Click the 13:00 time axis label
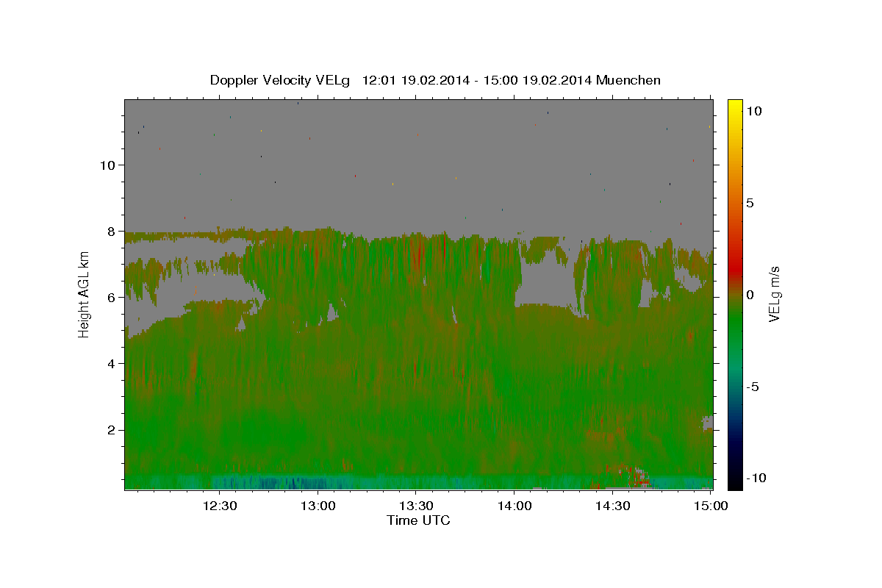Screen dimensions: 882x588 point(318,505)
